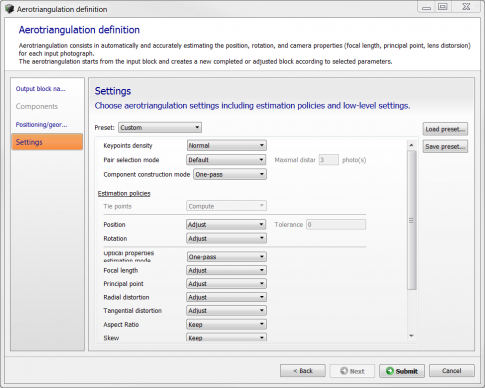Switch to the Positioning/georeferencing step
The height and width of the screenshot is (388, 485).
click(x=41, y=124)
